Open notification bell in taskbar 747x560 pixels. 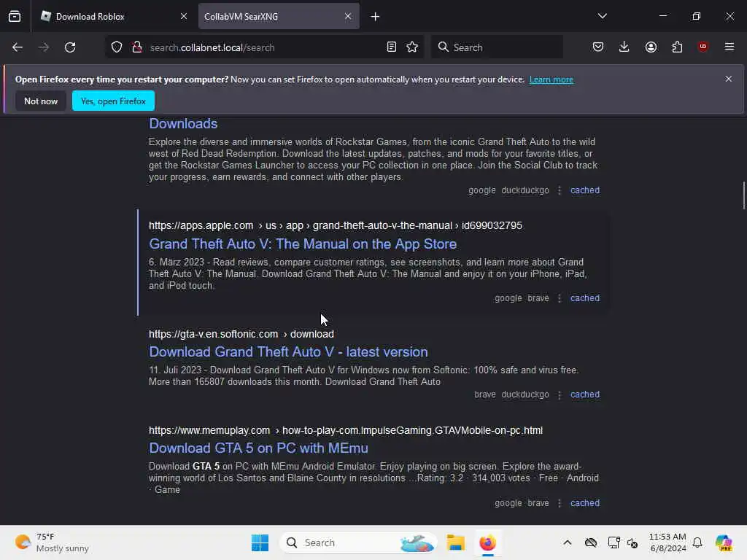click(x=697, y=542)
